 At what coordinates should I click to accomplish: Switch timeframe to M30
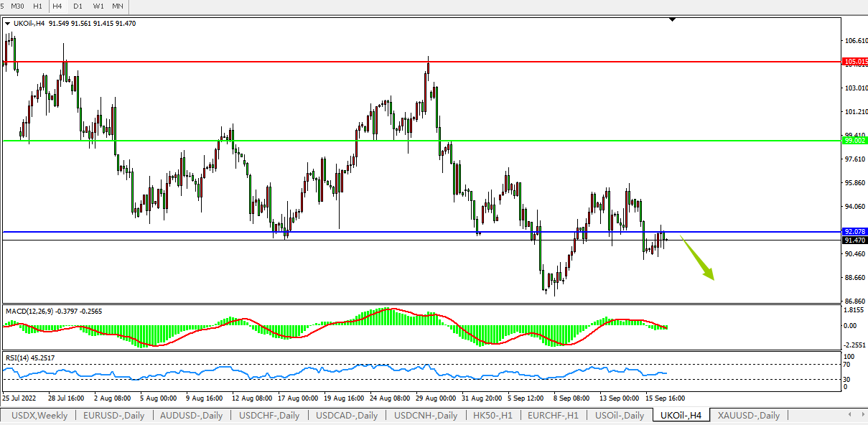[x=17, y=6]
